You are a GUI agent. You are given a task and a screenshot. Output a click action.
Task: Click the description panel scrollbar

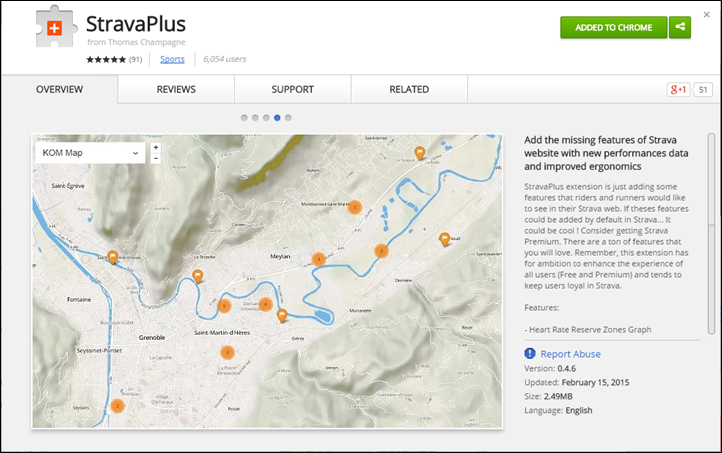point(711,234)
